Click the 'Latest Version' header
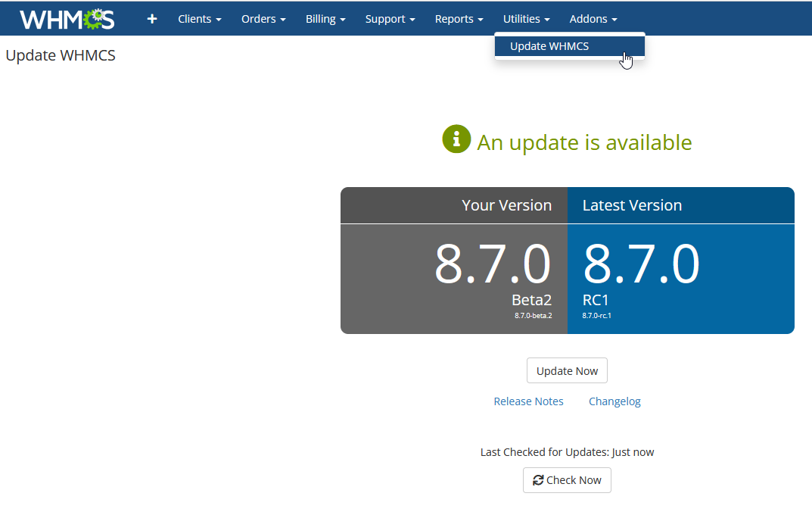The image size is (812, 512). click(632, 205)
